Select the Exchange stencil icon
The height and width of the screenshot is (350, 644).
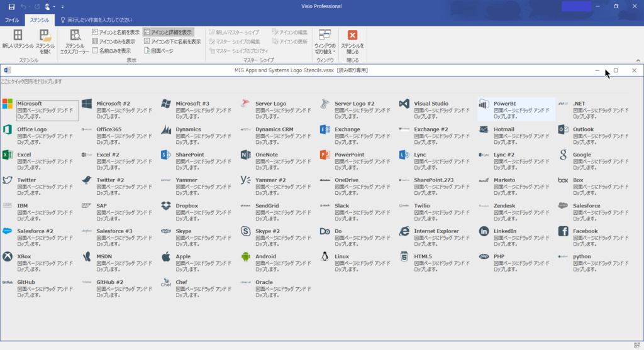(325, 129)
